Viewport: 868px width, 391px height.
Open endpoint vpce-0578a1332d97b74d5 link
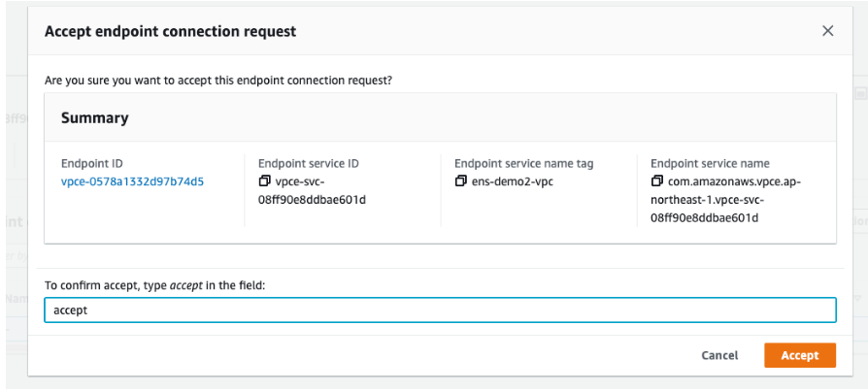click(x=132, y=181)
